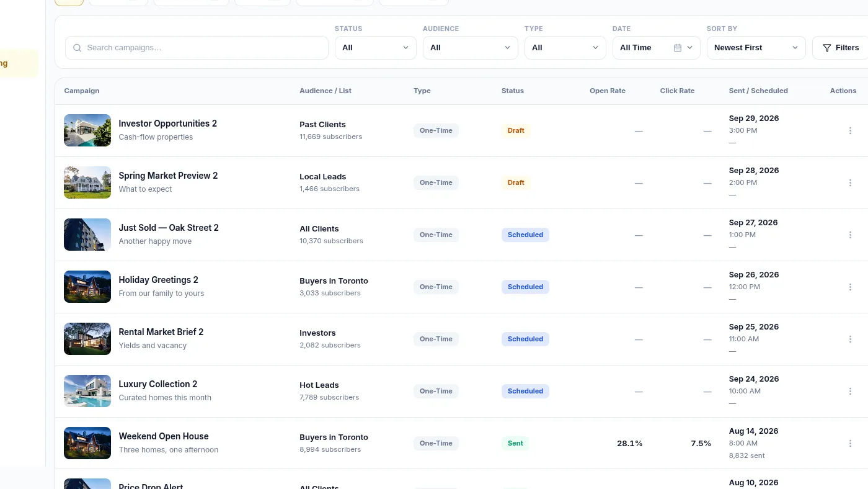The height and width of the screenshot is (489, 868).
Task: Click the Spring Market Preview 2 campaign title
Action: (x=168, y=176)
